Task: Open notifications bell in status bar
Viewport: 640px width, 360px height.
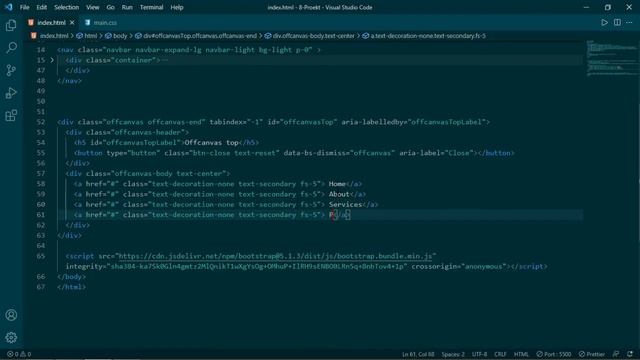Action: (630, 354)
